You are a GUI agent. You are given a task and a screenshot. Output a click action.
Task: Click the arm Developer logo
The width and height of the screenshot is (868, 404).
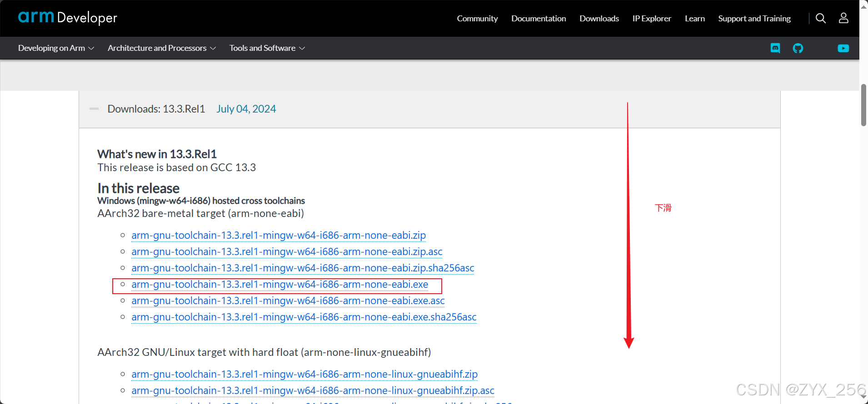pos(67,18)
